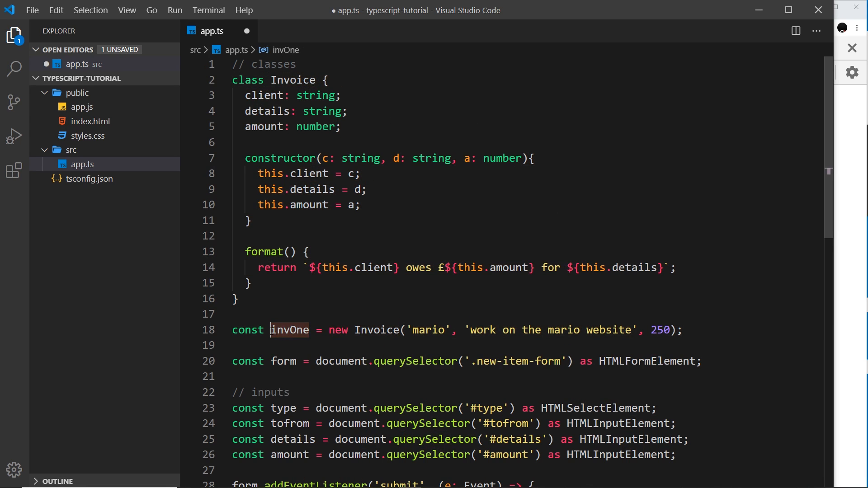The width and height of the screenshot is (868, 488).
Task: Open tsconfig.json file
Action: click(x=89, y=178)
